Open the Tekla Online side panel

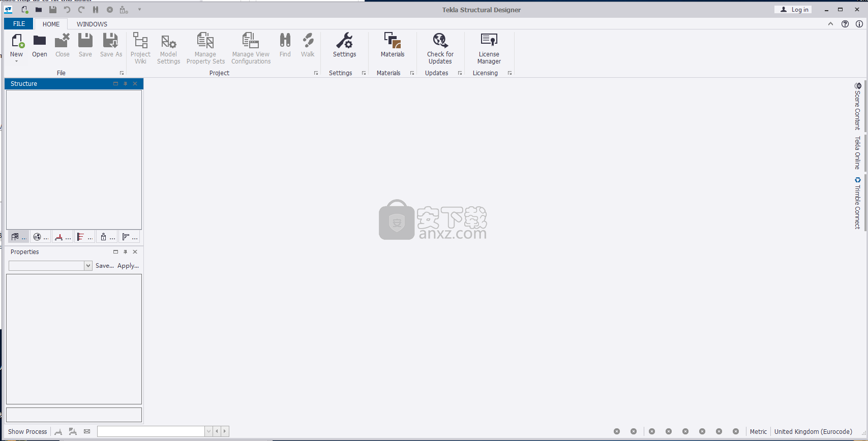click(x=858, y=152)
